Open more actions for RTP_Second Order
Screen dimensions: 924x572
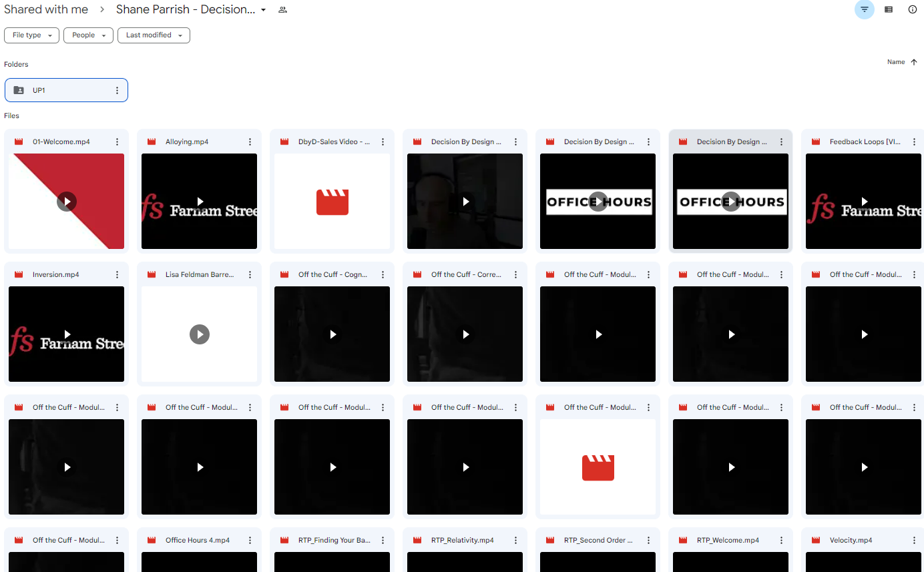coord(648,541)
